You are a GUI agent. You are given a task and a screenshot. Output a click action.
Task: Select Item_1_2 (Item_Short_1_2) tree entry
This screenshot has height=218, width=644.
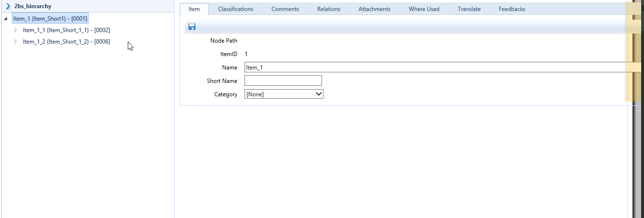point(66,42)
